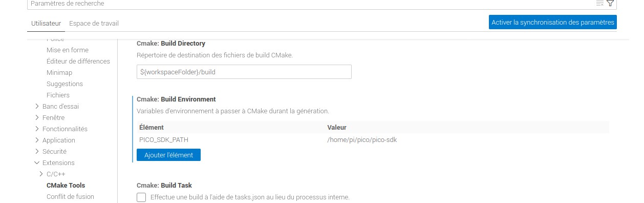Select the Utilisateur settings tab

[x=46, y=23]
